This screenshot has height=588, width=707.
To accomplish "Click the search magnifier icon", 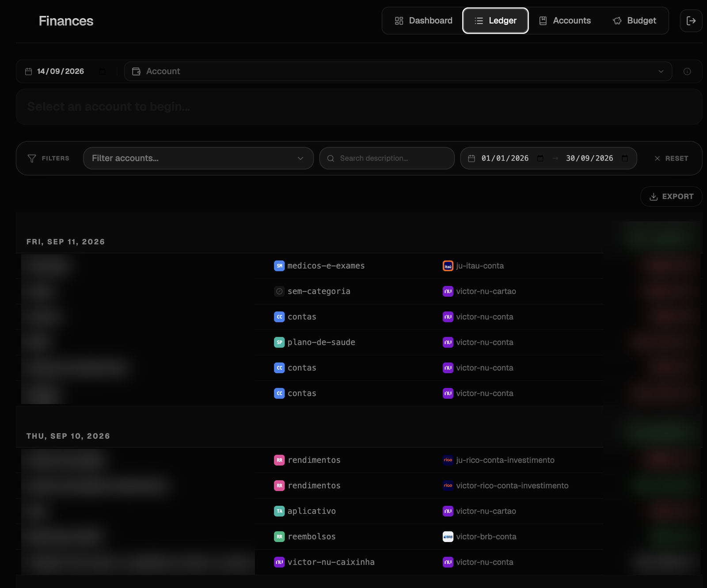I will pos(331,158).
